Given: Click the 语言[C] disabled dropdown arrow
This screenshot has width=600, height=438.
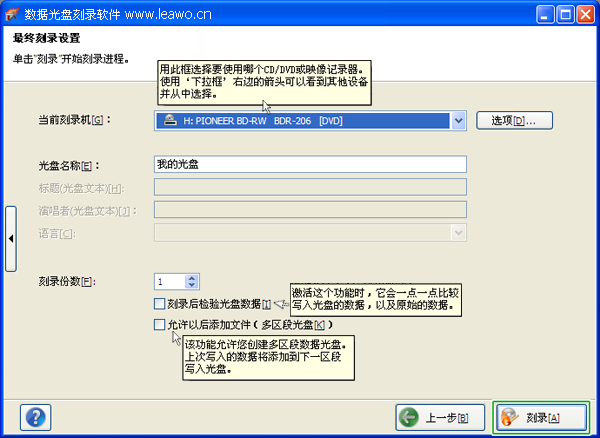Looking at the screenshot, I should click(x=458, y=233).
